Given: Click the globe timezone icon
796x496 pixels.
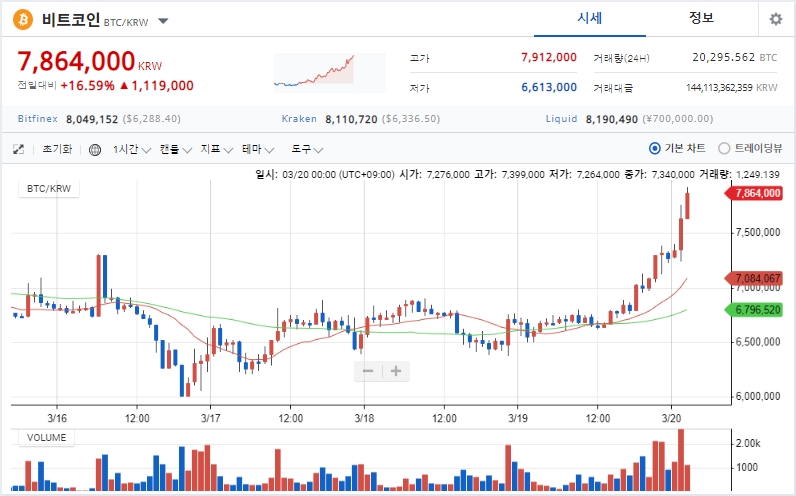Looking at the screenshot, I should (95, 150).
